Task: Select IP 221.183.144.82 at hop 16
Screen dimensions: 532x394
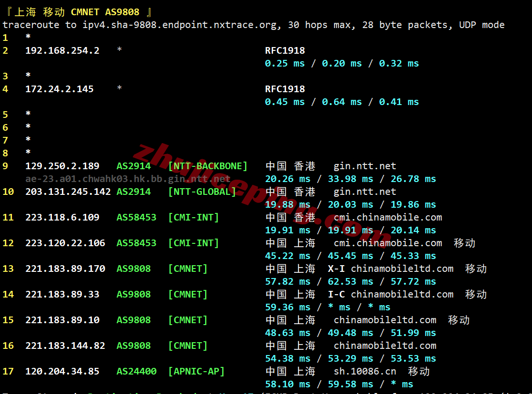Action: click(x=65, y=346)
